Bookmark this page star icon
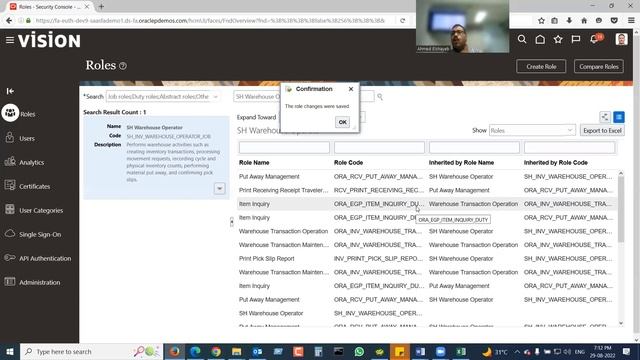Screen dimensions: 640x360 [541, 20]
